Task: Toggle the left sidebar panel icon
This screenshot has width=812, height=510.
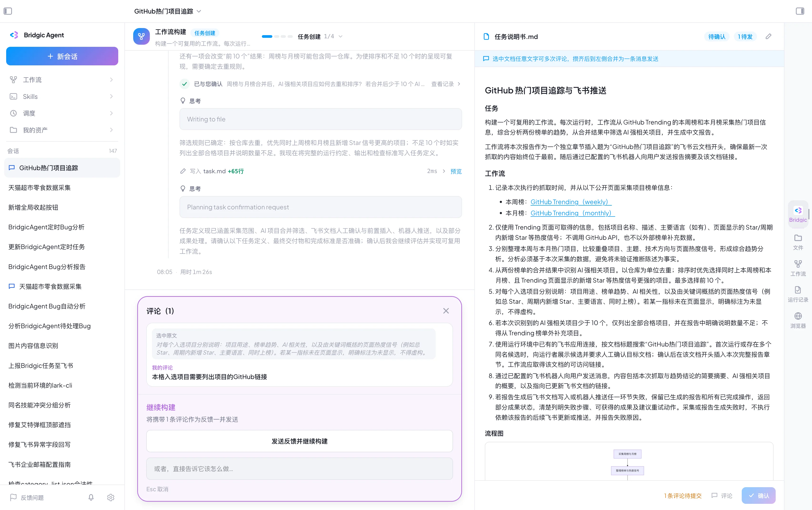Action: click(8, 11)
